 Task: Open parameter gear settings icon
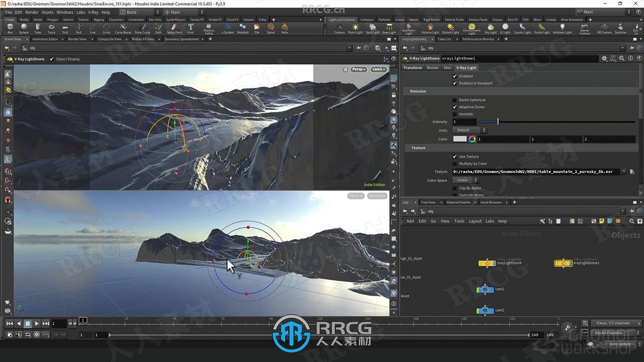coord(604,58)
